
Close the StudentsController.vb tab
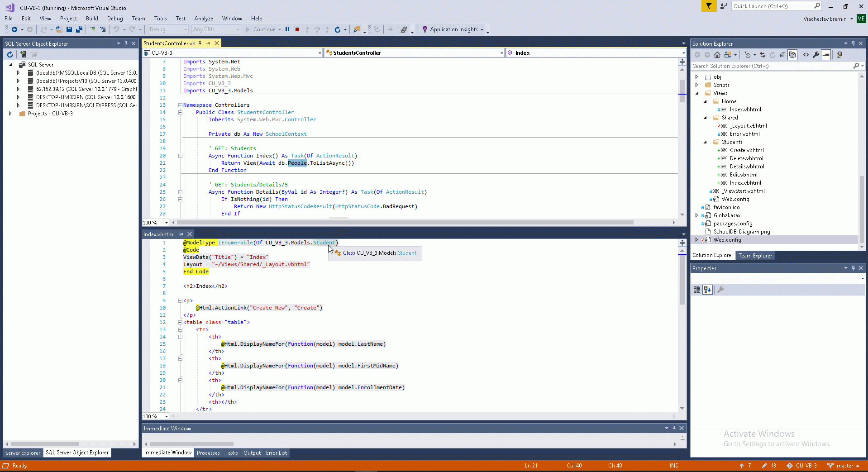[217, 43]
